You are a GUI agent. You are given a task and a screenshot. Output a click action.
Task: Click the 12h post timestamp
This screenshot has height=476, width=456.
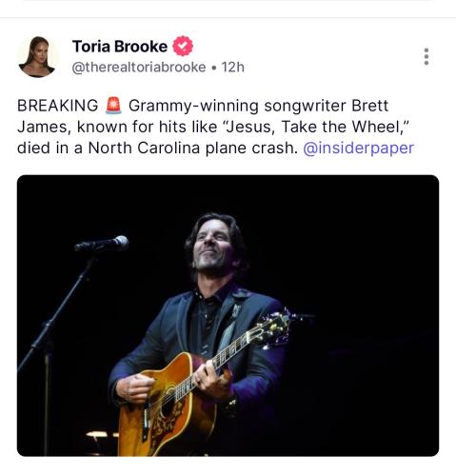[232, 68]
